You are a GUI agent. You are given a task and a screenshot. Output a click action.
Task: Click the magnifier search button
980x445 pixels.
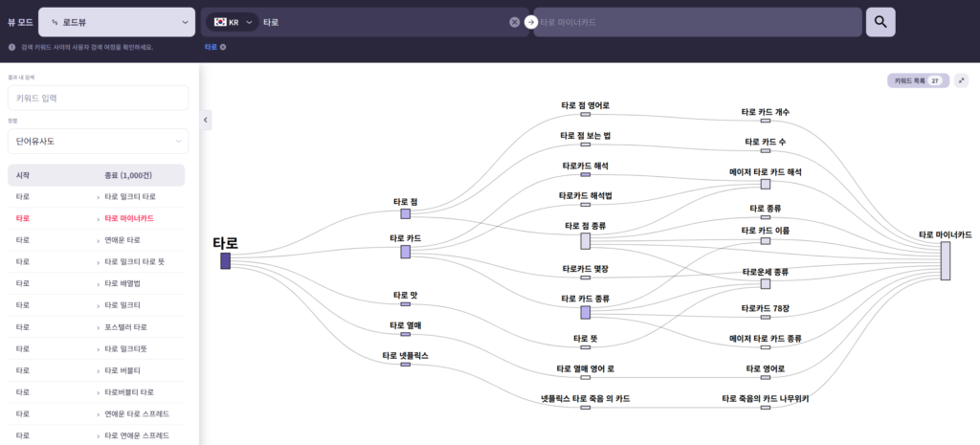tap(880, 21)
